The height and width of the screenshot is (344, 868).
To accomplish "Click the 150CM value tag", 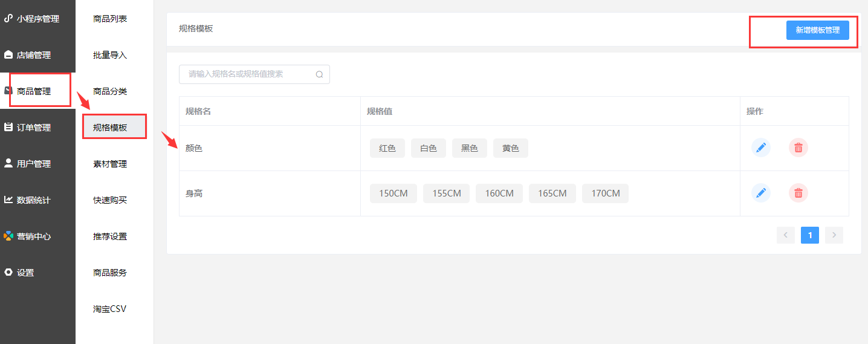I will [x=394, y=193].
